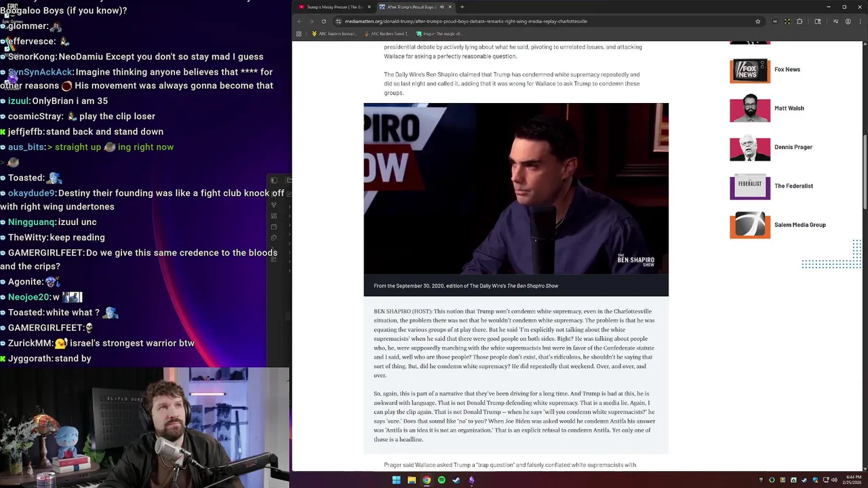Viewport: 868px width, 488px height.
Task: Click the calendar icon in background sidebar
Action: tap(273, 226)
